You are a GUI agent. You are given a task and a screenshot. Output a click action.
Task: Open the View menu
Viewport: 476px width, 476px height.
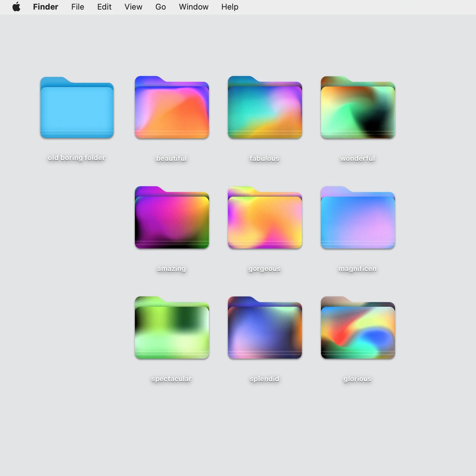pos(133,7)
